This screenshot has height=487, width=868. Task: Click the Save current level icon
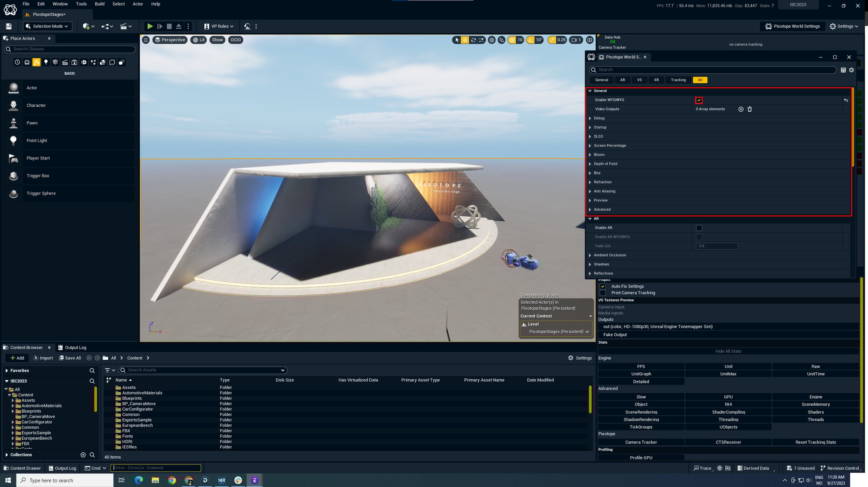(x=9, y=27)
